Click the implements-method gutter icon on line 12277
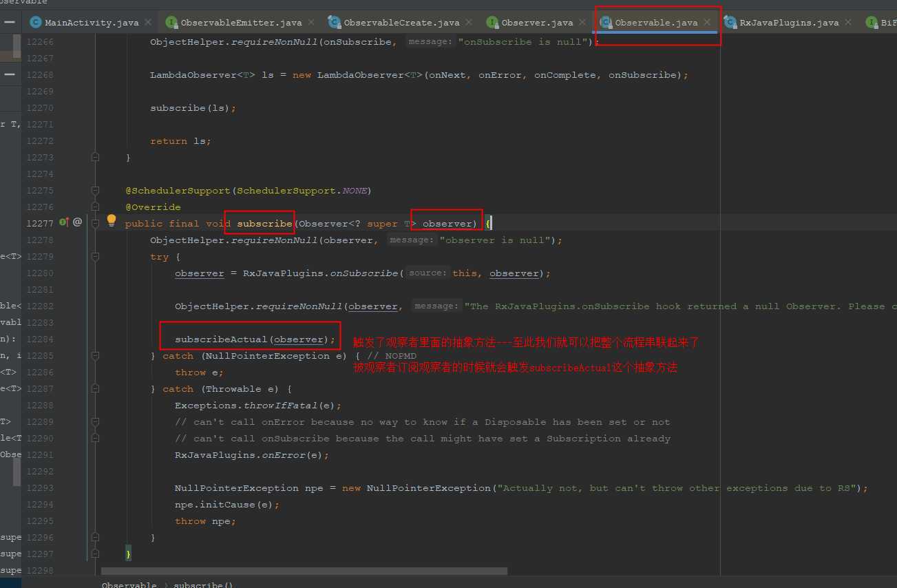Screen dimensions: 897x588 tap(64, 222)
